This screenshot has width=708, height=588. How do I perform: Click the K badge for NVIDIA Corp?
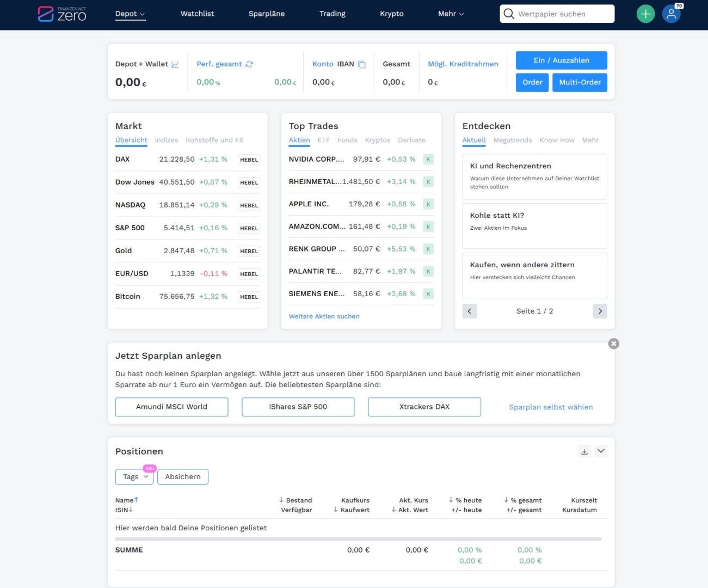[x=429, y=160]
